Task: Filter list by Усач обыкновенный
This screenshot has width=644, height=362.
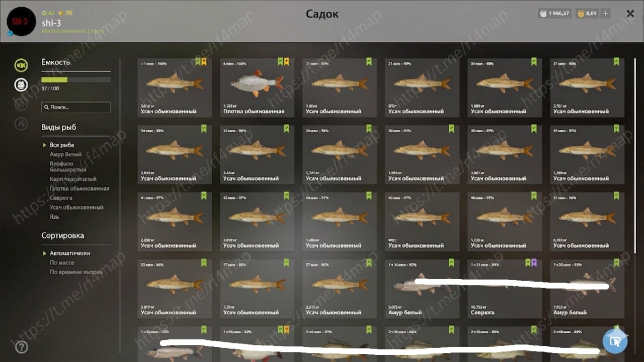Action: pos(76,207)
